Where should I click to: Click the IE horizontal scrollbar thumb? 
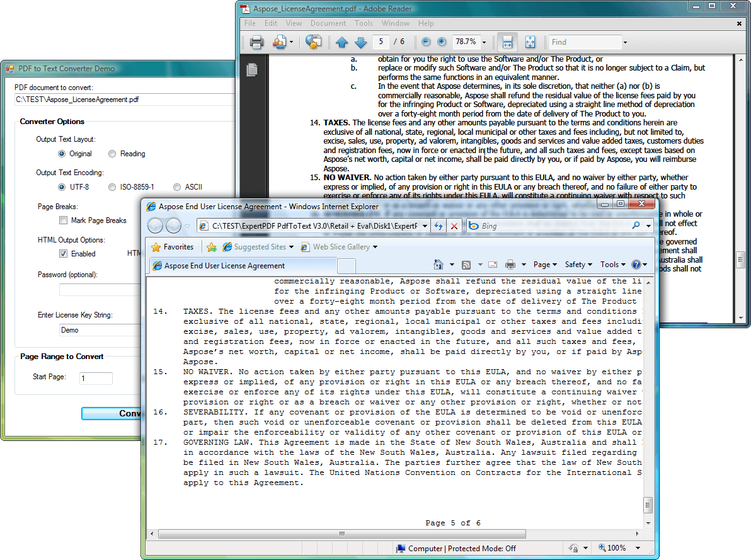(x=342, y=534)
